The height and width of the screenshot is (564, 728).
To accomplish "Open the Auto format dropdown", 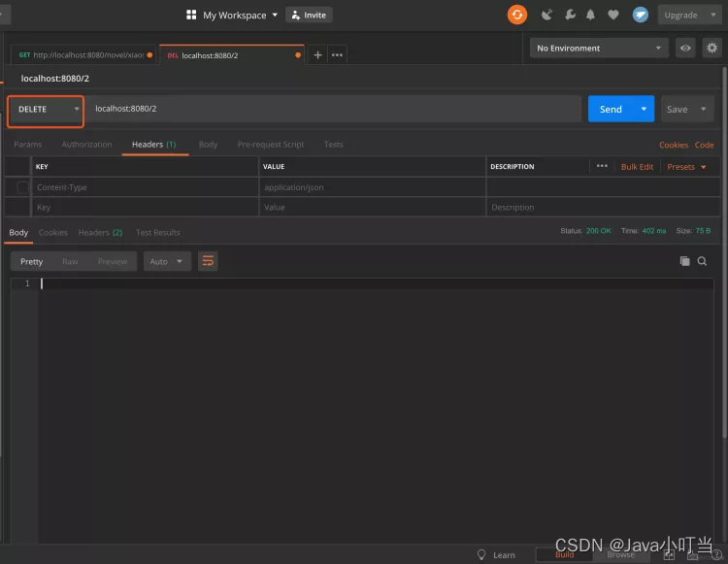I will [x=166, y=261].
